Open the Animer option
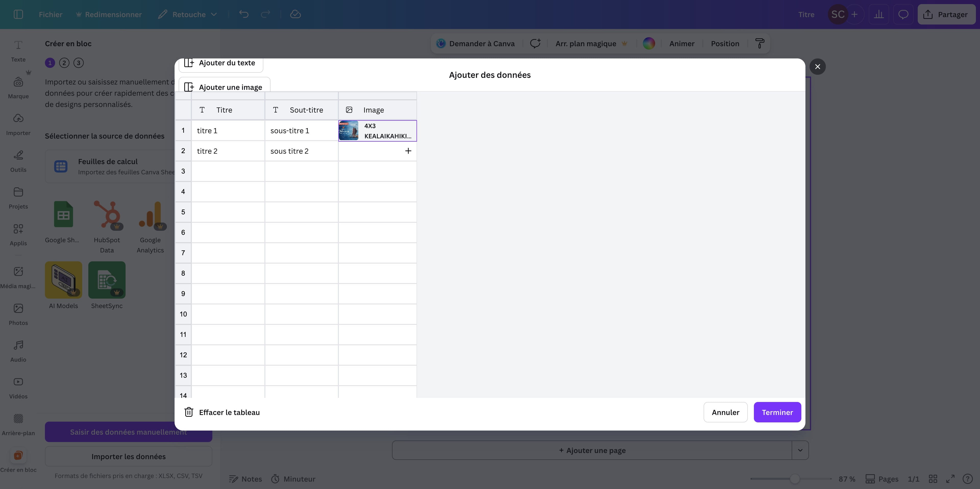 point(682,44)
